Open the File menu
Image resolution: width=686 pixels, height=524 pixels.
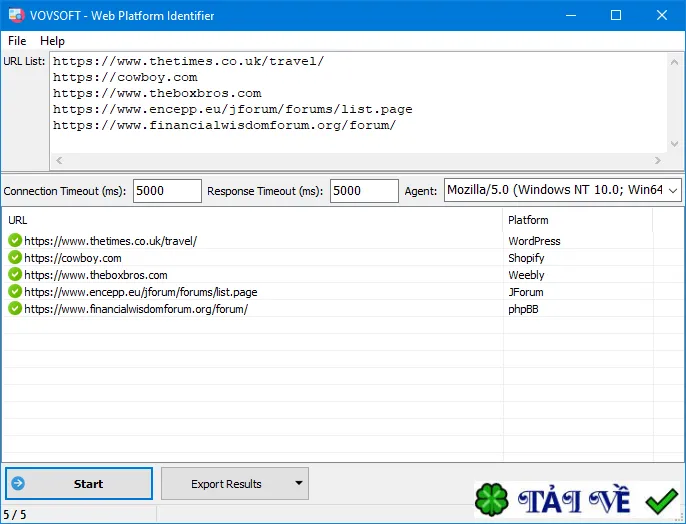click(x=17, y=41)
